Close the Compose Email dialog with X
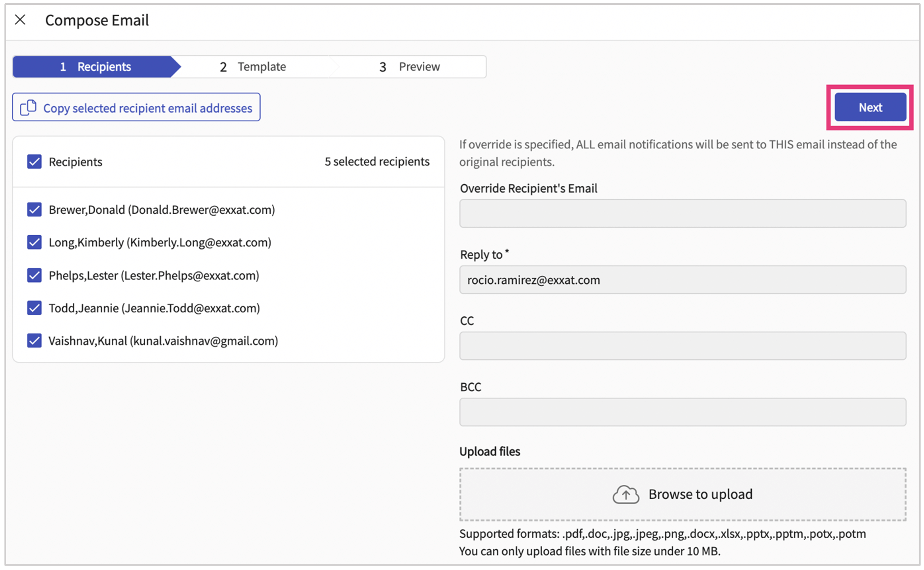Image resolution: width=924 pixels, height=570 pixels. pyautogui.click(x=20, y=19)
